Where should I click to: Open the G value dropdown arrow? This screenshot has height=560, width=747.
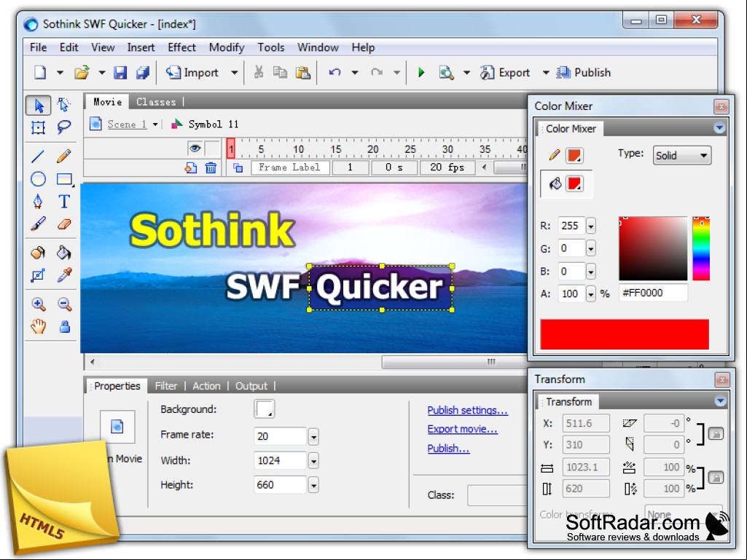pos(591,248)
